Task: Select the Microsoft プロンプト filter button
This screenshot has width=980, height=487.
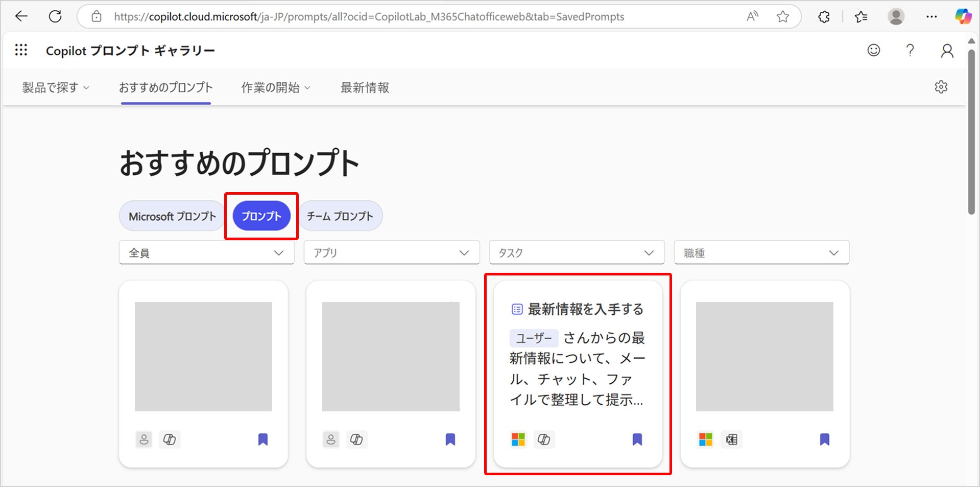Action: 172,216
